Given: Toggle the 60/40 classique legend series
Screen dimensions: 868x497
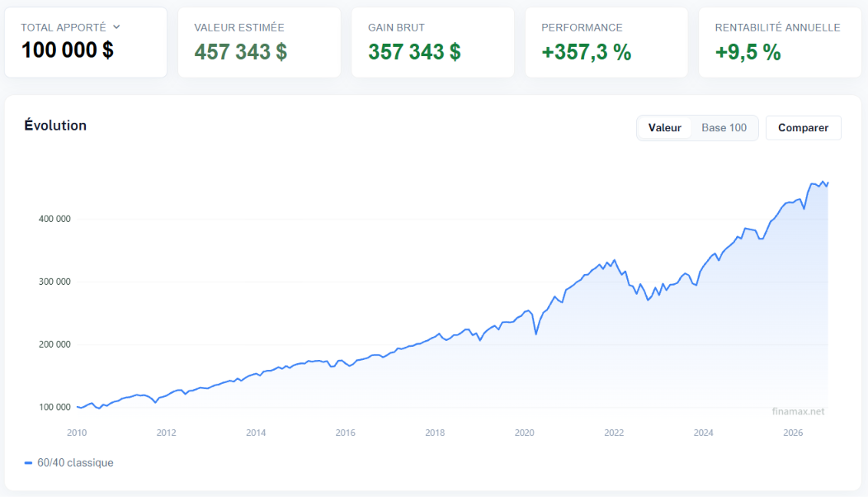Looking at the screenshot, I should pos(69,462).
